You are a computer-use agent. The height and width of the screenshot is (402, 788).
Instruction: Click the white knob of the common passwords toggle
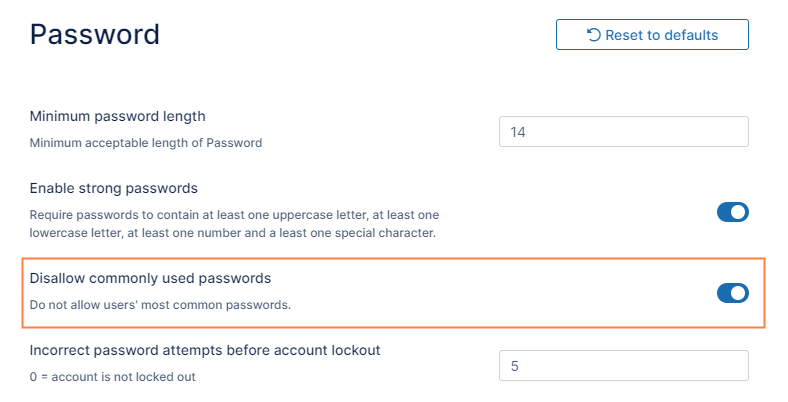tap(739, 293)
